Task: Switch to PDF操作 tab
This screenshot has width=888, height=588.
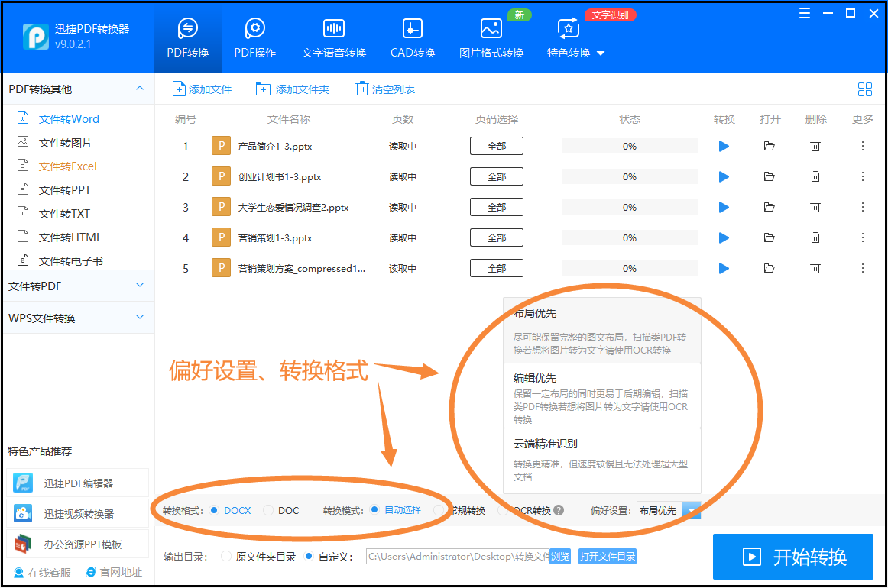Action: 254,38
